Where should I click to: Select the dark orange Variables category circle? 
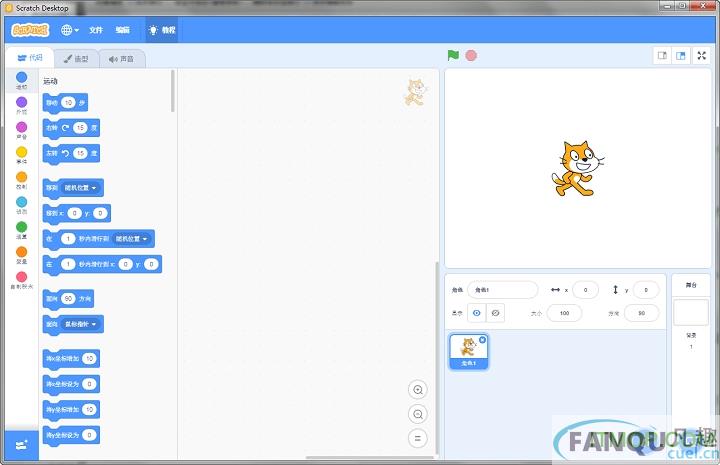point(22,252)
